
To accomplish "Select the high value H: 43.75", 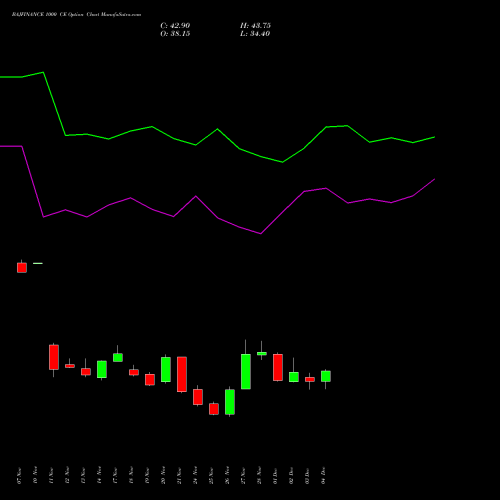I will (x=255, y=26).
